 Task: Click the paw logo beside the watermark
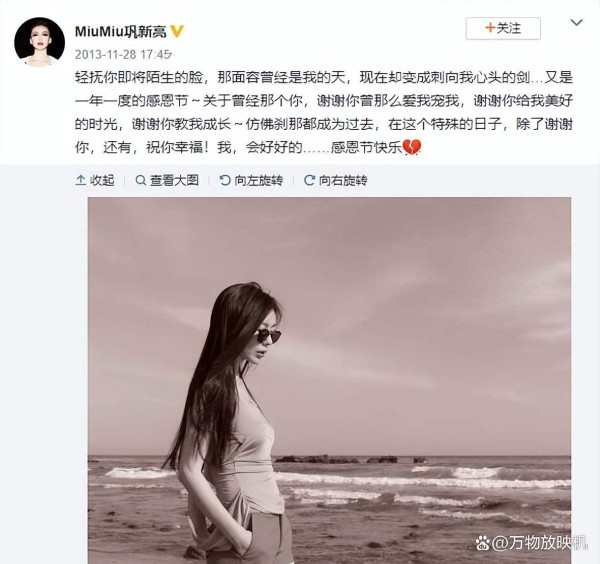[x=483, y=543]
